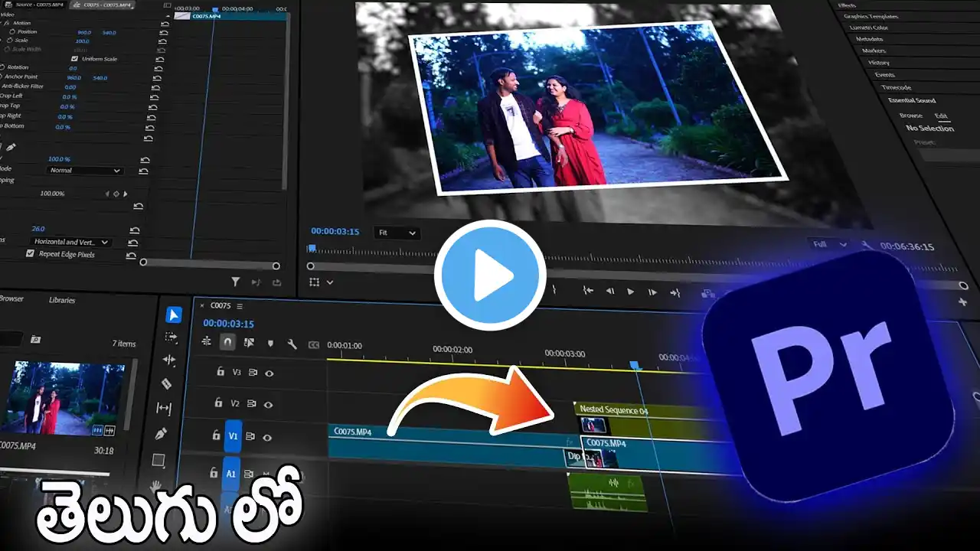Viewport: 980px width, 551px height.
Task: Add a marker with the timeline marker icon
Action: point(270,344)
